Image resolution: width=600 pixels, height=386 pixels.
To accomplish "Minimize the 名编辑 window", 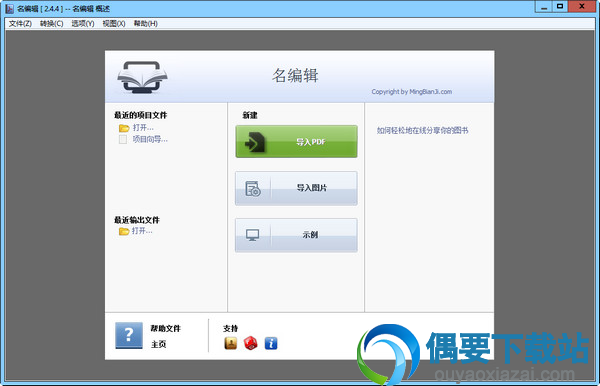I will tap(543, 7).
